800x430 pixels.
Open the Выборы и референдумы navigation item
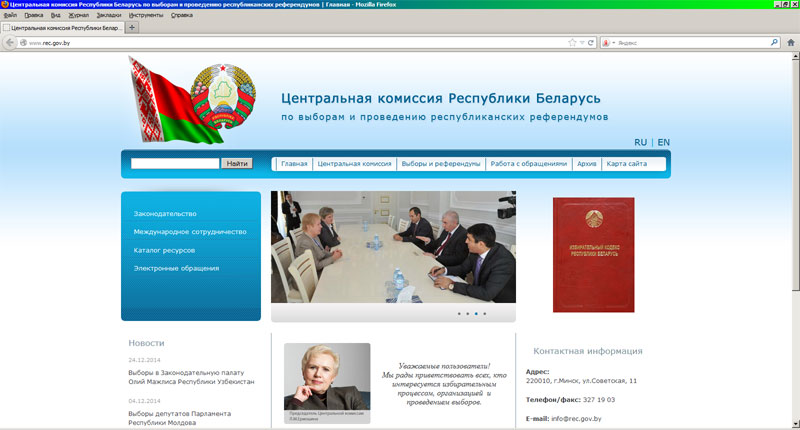pyautogui.click(x=440, y=163)
